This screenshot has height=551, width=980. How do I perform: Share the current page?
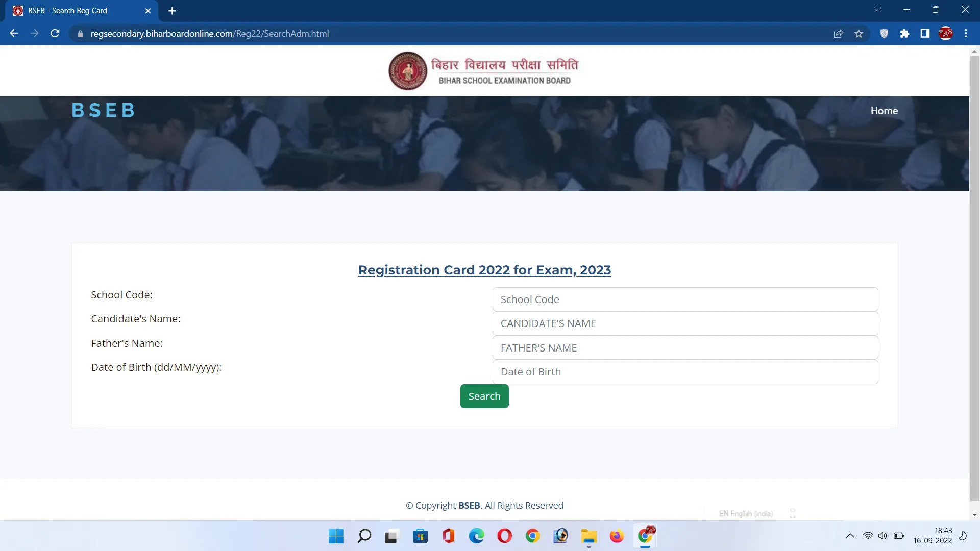coord(839,33)
